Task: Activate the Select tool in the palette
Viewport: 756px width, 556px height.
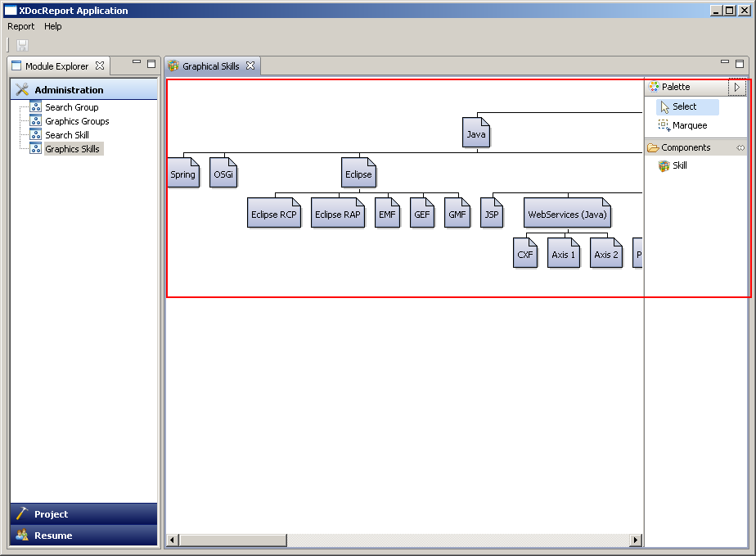Action: click(687, 106)
